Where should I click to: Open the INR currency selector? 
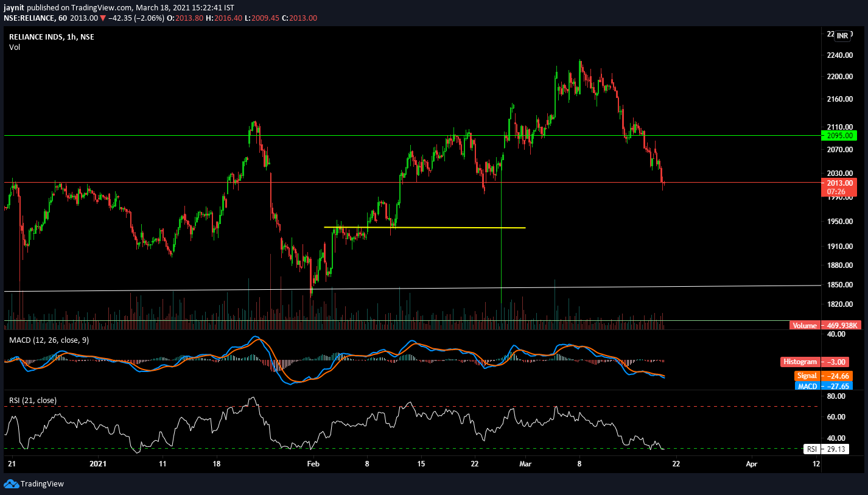click(x=842, y=36)
